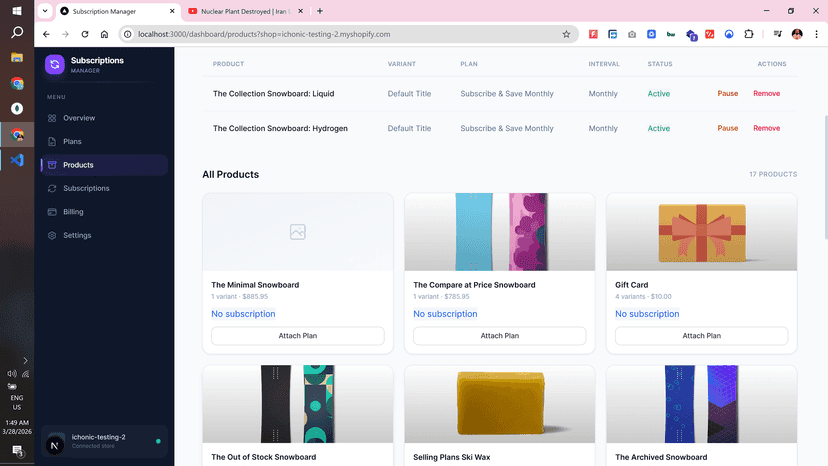Click No subscription under Compare at Price Snowboard
Image resolution: width=828 pixels, height=466 pixels.
pos(445,314)
